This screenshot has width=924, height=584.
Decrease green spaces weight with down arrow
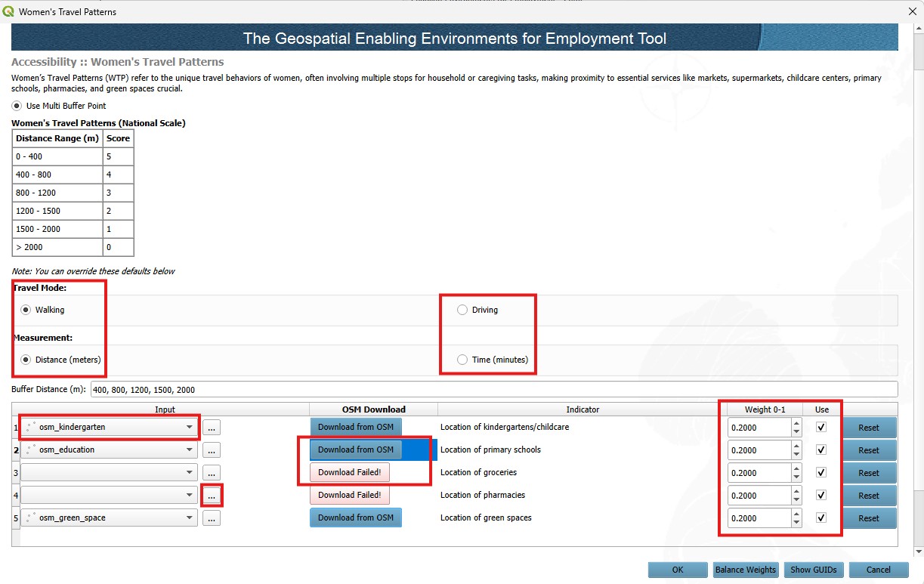(796, 523)
